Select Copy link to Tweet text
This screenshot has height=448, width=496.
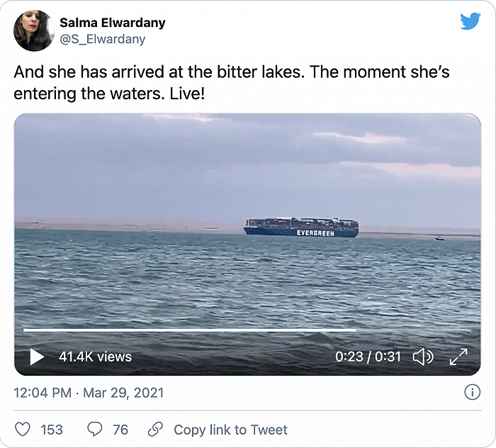tap(230, 430)
